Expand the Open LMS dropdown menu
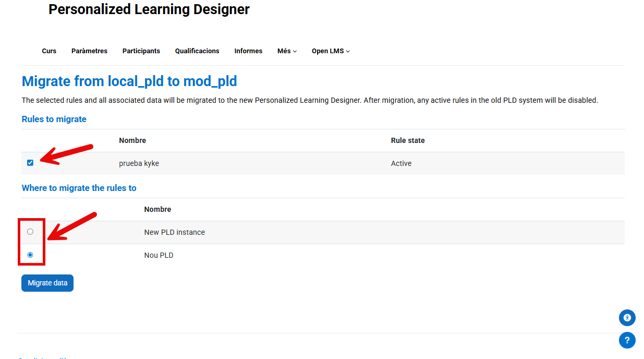Viewport: 644px width, 359px height. point(331,51)
